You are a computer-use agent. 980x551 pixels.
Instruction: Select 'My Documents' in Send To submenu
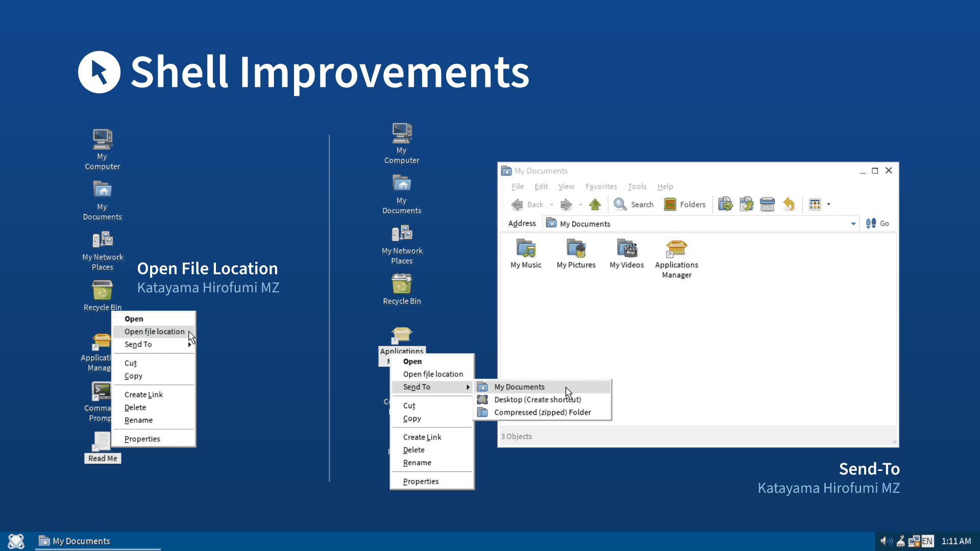point(520,386)
